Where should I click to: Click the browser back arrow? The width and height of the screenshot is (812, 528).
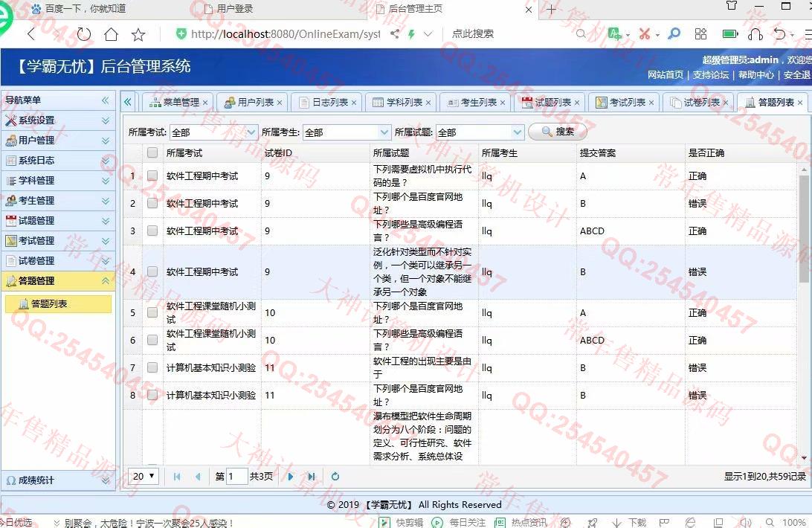coord(31,34)
